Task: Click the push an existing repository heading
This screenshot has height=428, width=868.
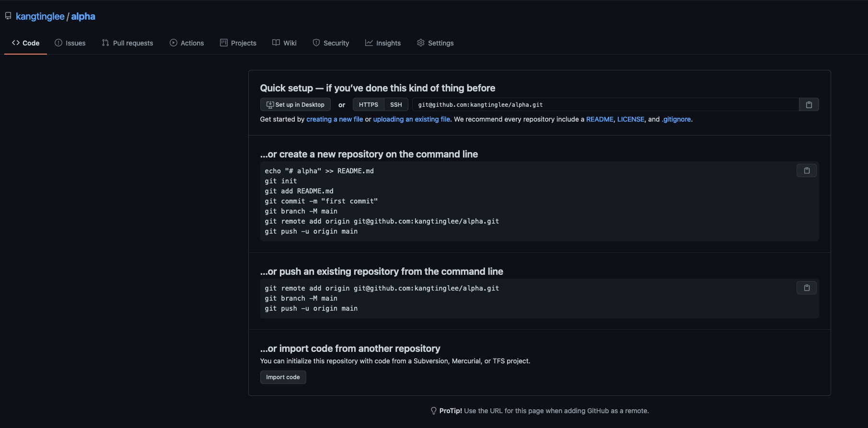Action: tap(382, 271)
